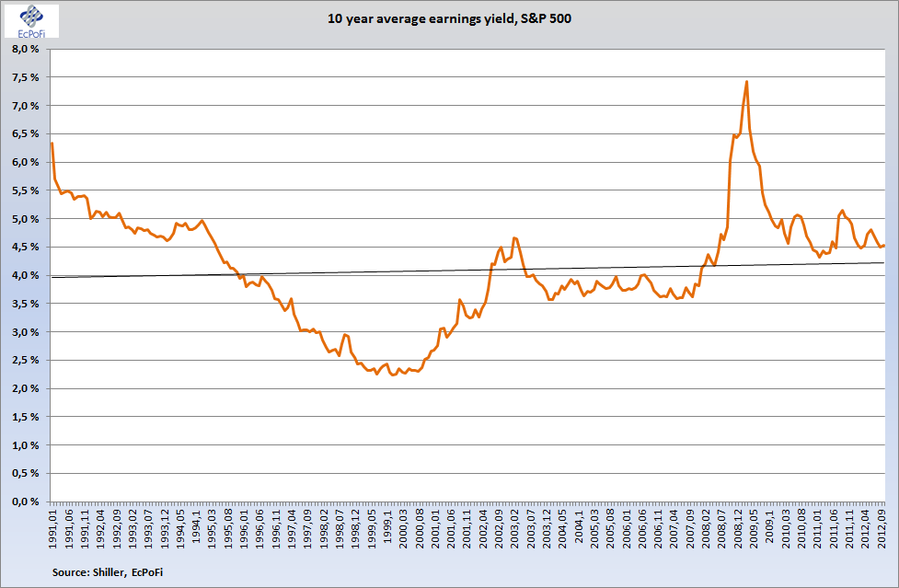The width and height of the screenshot is (899, 588).
Task: Click the '2007,09' x-axis label
Action: (x=691, y=527)
